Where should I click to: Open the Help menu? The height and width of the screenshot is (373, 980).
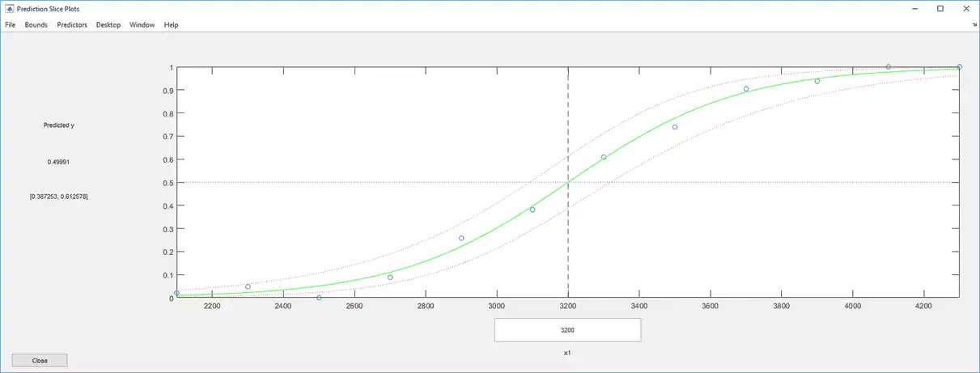pos(171,25)
